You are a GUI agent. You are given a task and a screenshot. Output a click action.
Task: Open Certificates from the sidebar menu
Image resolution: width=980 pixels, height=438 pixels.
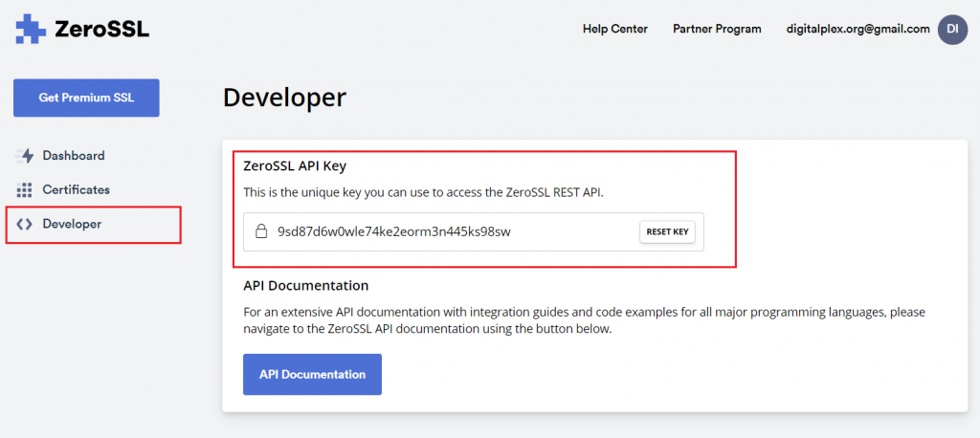(76, 190)
